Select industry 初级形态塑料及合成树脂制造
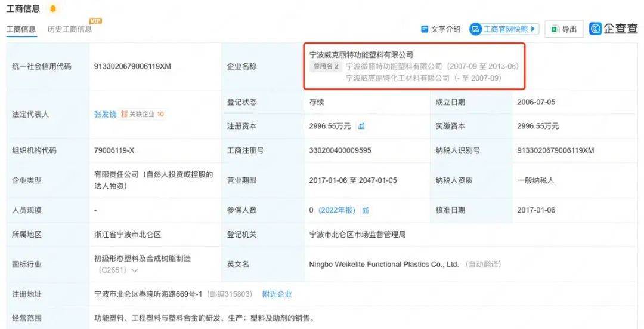This screenshot has width=644, height=329. click(142, 259)
